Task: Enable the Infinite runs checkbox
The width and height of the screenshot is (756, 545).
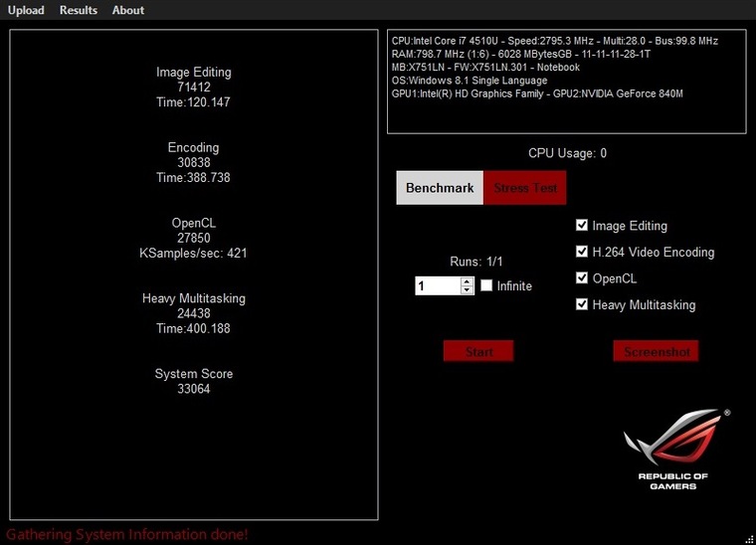Action: point(486,285)
